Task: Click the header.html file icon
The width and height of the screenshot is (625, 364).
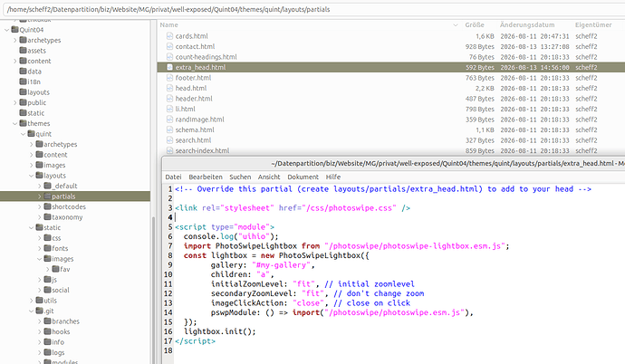Action: [169, 99]
